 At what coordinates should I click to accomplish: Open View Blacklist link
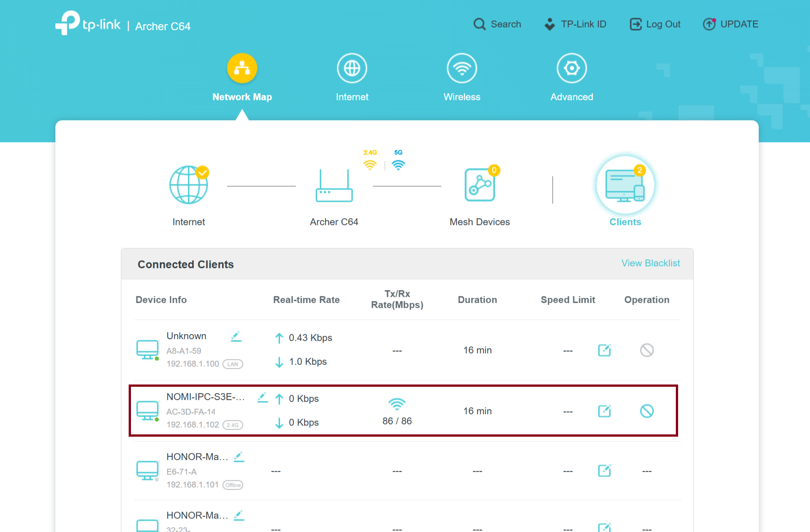(651, 263)
